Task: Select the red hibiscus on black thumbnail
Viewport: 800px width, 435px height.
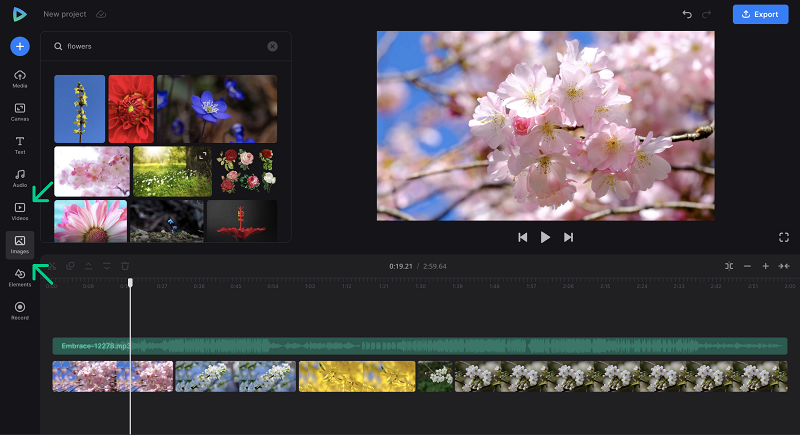Action: point(242,221)
